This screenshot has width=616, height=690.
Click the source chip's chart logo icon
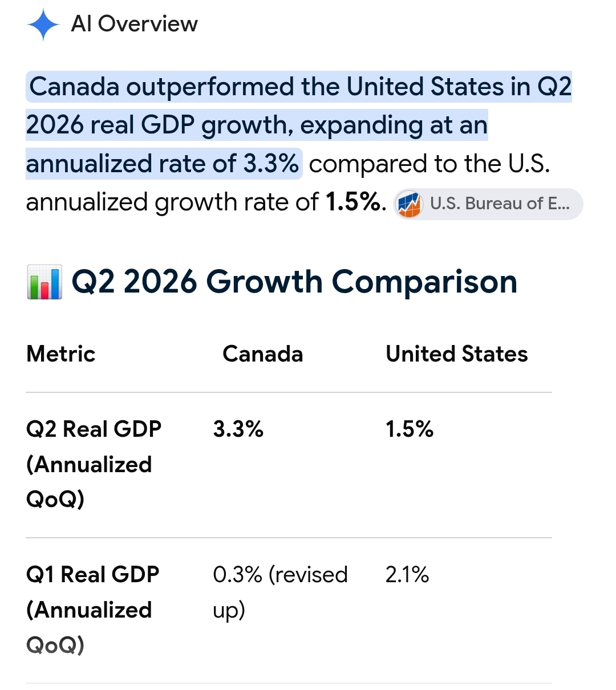click(x=409, y=204)
